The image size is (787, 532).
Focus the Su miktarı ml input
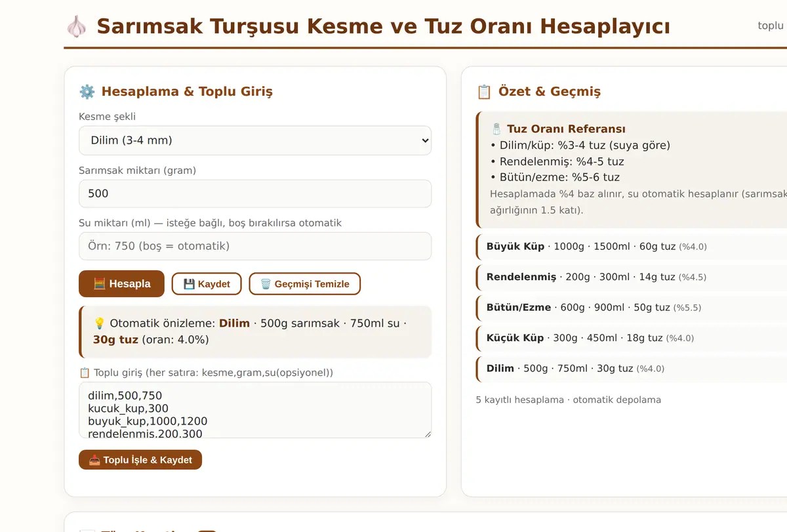(x=255, y=246)
